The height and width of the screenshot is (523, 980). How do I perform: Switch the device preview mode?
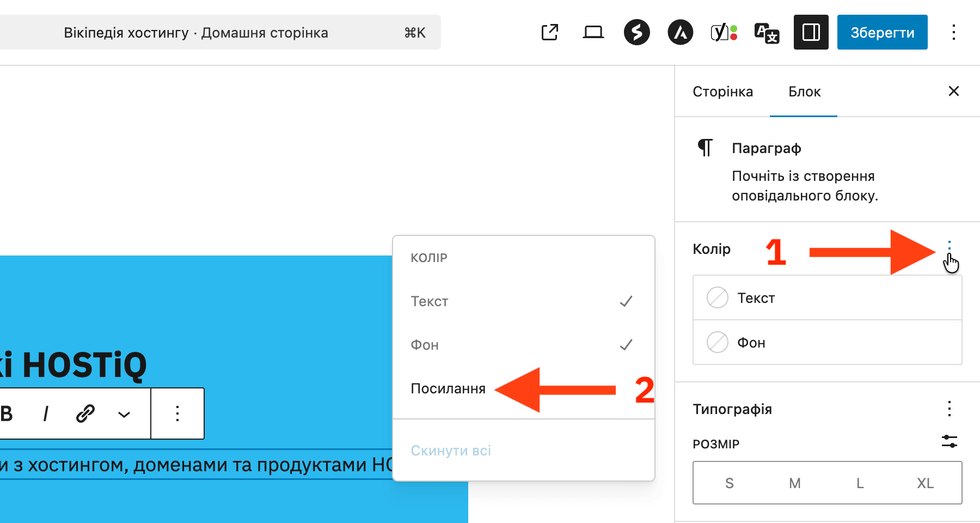[593, 32]
